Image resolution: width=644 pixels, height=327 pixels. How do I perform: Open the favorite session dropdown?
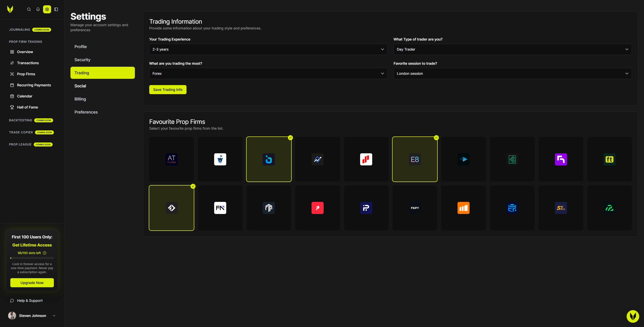click(513, 74)
